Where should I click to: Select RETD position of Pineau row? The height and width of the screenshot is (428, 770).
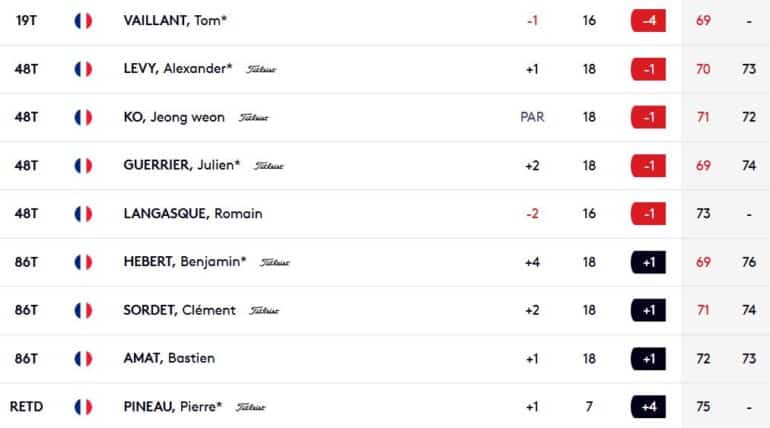pos(27,407)
